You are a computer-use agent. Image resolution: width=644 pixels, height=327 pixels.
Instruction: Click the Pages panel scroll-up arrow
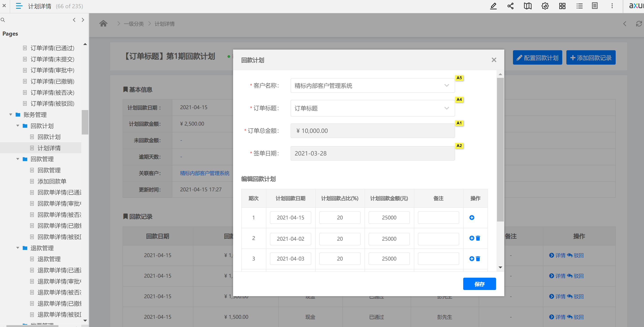click(85, 44)
